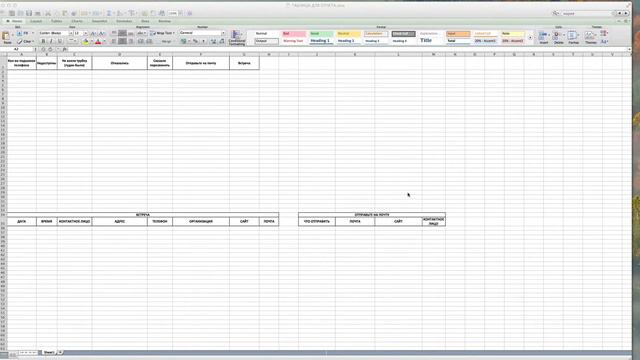Apply the Warning Text cell style

pos(294,41)
